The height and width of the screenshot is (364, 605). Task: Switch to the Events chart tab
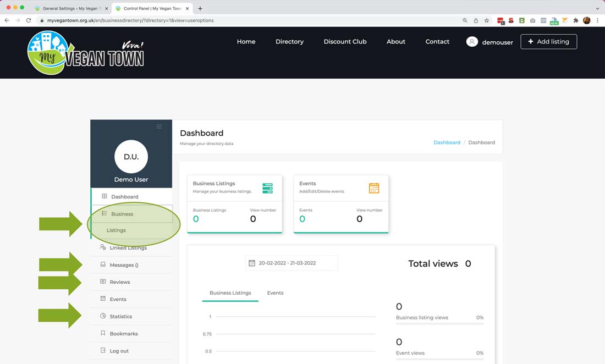pyautogui.click(x=275, y=293)
